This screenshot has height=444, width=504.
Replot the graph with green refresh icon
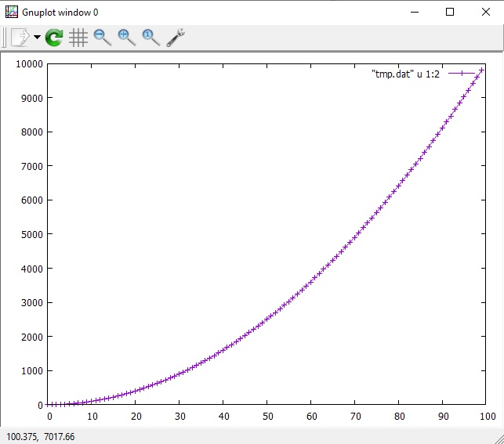pos(54,37)
